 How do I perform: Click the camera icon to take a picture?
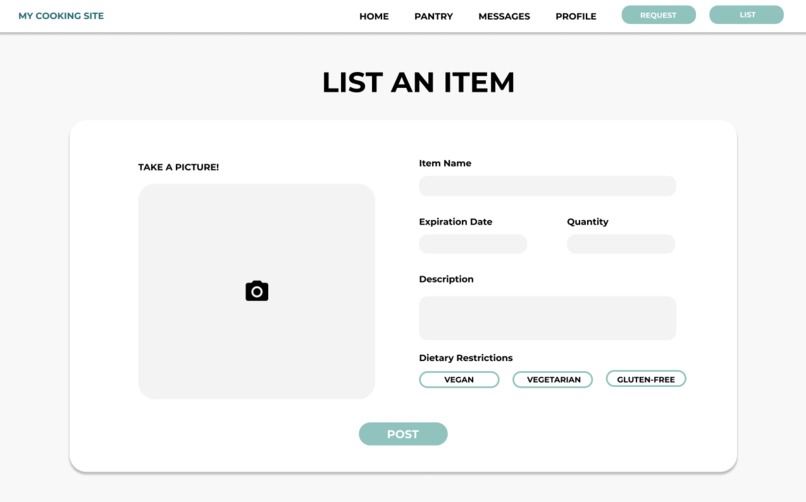point(257,291)
